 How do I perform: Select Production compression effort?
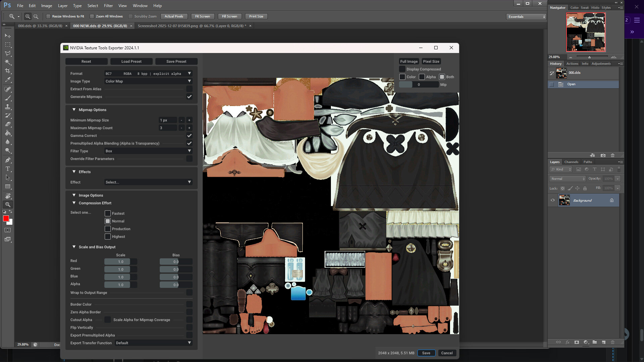tap(108, 229)
